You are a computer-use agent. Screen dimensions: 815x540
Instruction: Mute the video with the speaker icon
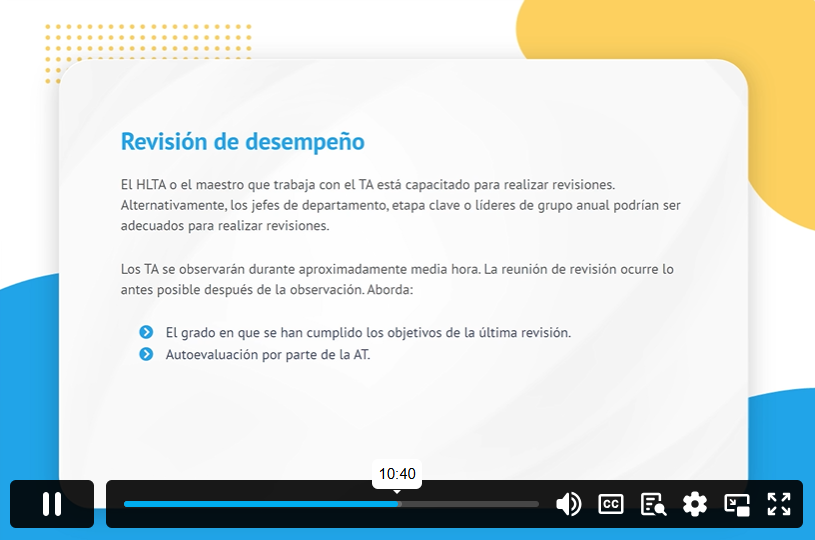(568, 504)
